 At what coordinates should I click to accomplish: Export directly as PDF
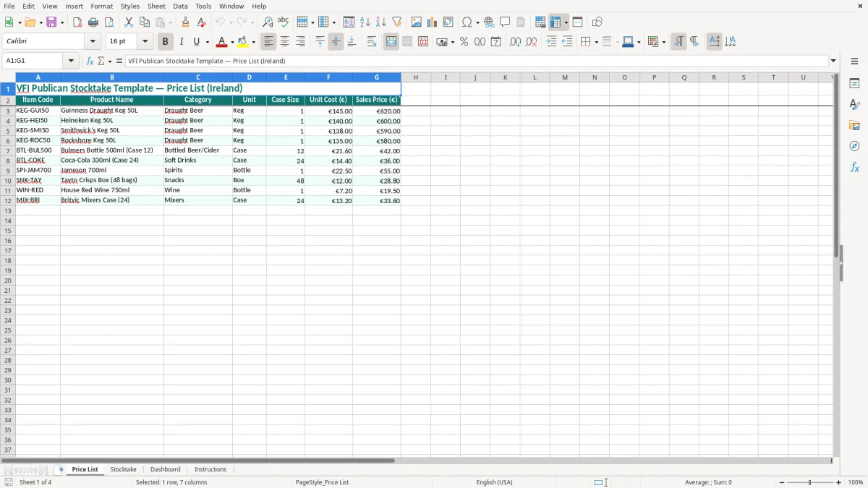coord(77,22)
